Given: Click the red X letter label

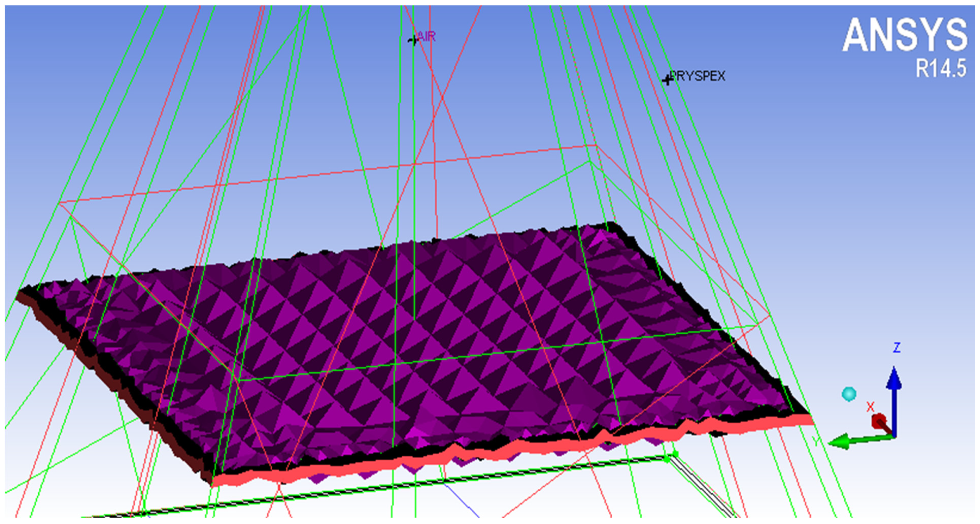Looking at the screenshot, I should pyautogui.click(x=870, y=406).
